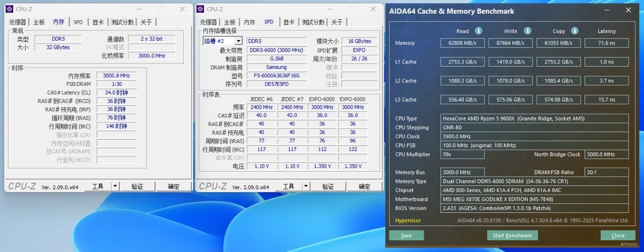Expand 工具 dropdown arrow in SPD CPU-Z window
Screen dimensions: 644x252
point(306,186)
